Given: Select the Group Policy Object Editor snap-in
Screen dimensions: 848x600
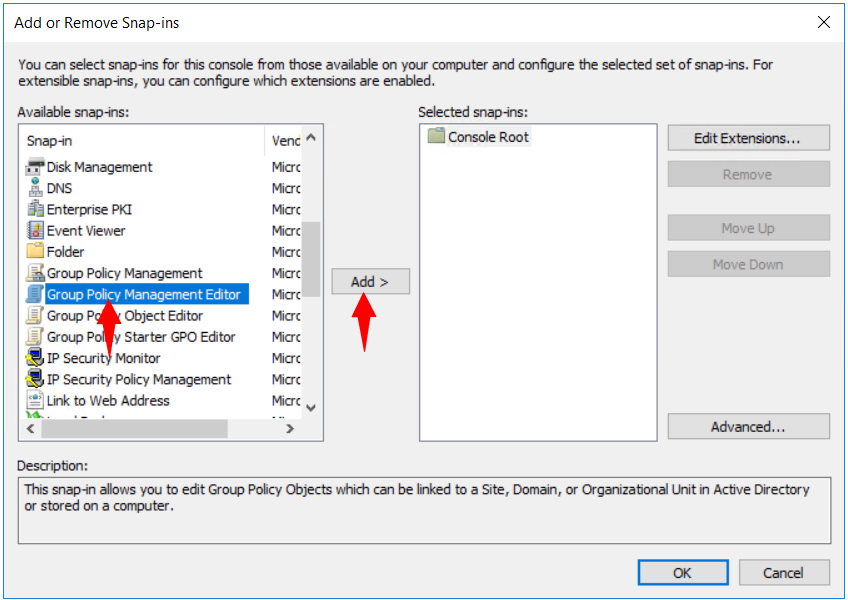Looking at the screenshot, I should click(x=122, y=315).
